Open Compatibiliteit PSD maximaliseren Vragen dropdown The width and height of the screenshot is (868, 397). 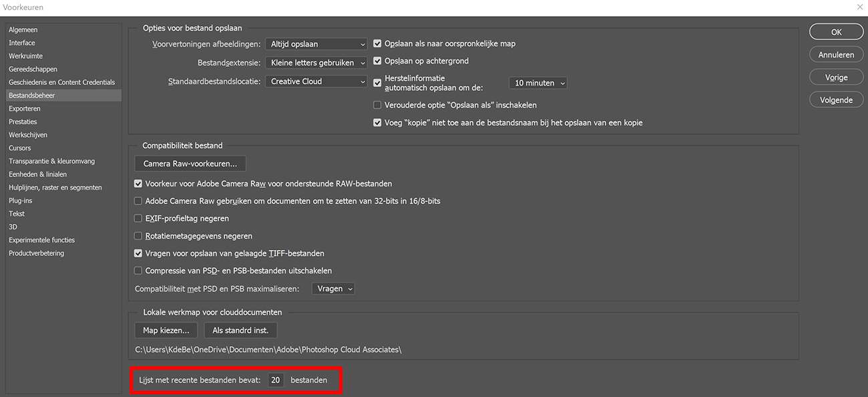[x=333, y=289]
